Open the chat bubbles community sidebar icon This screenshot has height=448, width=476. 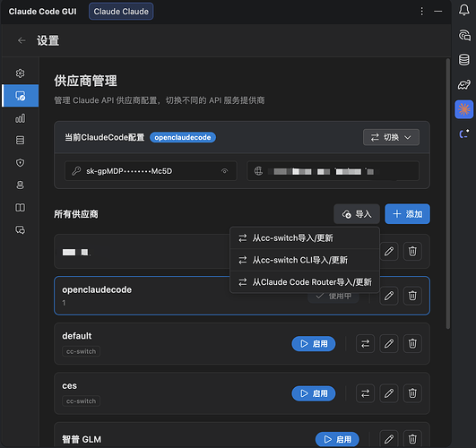[20, 229]
